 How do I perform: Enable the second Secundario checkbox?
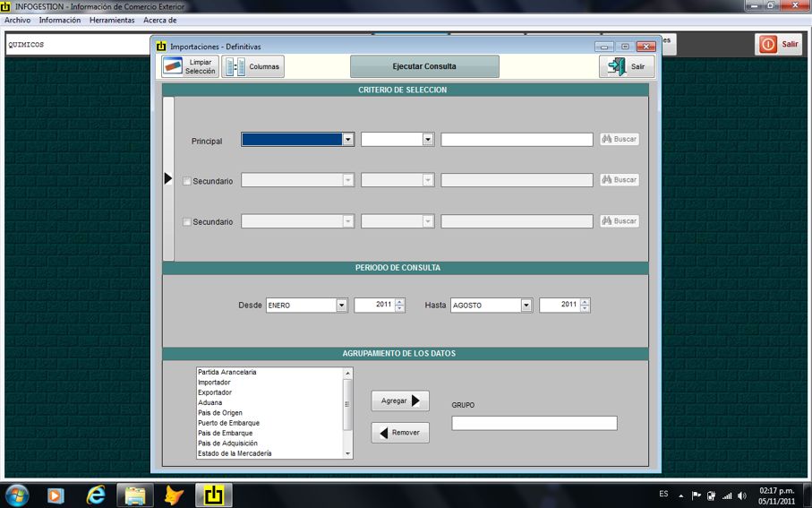coord(187,222)
